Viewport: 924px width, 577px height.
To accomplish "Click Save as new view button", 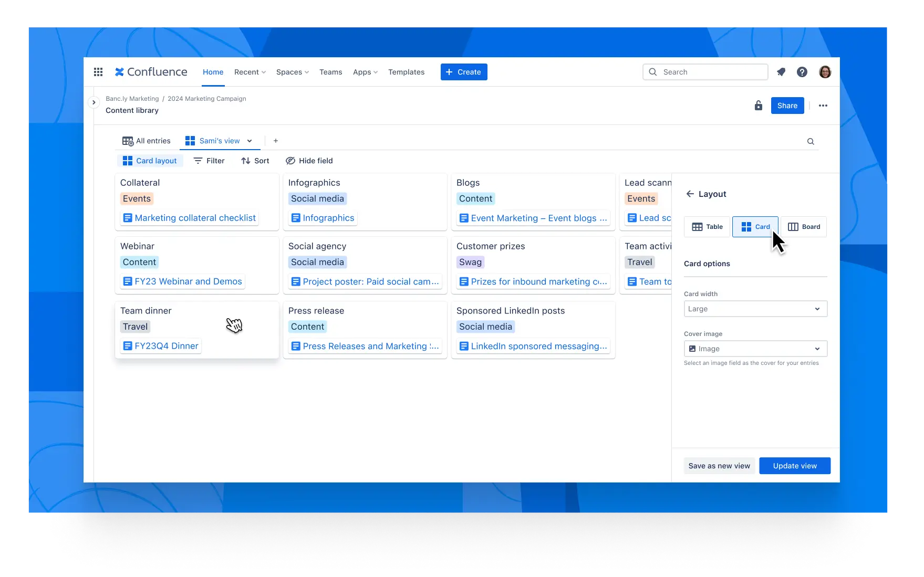I will (719, 466).
